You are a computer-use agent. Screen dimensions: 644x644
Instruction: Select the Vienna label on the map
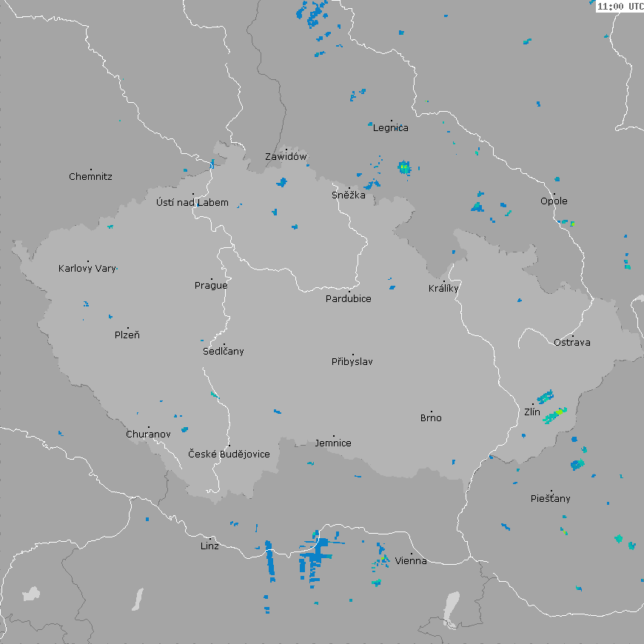click(x=411, y=561)
